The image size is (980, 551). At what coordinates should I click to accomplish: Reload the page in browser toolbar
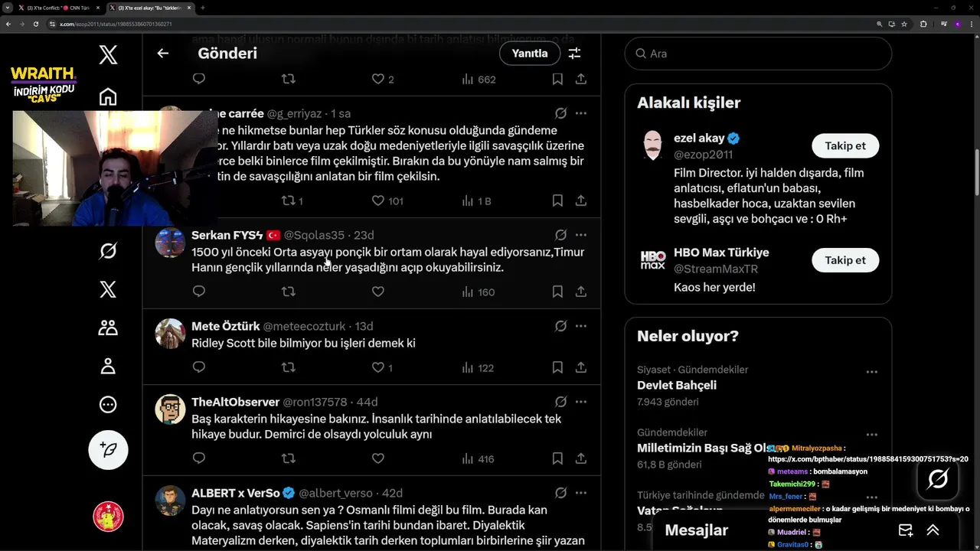[35, 24]
